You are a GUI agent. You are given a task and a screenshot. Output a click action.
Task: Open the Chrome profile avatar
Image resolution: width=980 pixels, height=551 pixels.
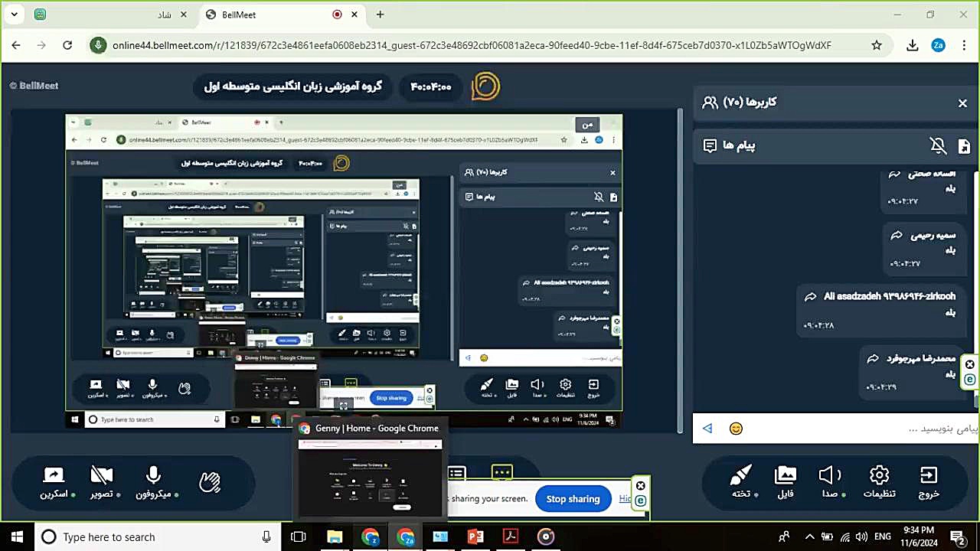click(x=938, y=46)
